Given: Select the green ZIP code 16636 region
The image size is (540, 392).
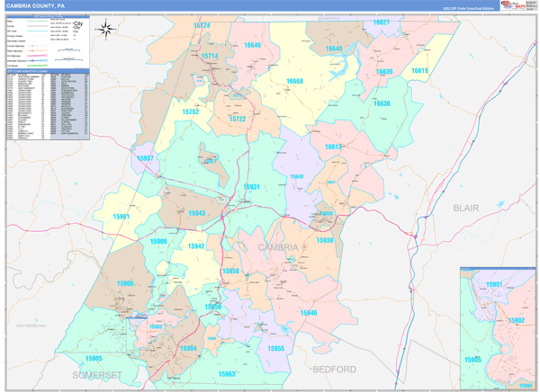Looking at the screenshot, I should [382, 103].
